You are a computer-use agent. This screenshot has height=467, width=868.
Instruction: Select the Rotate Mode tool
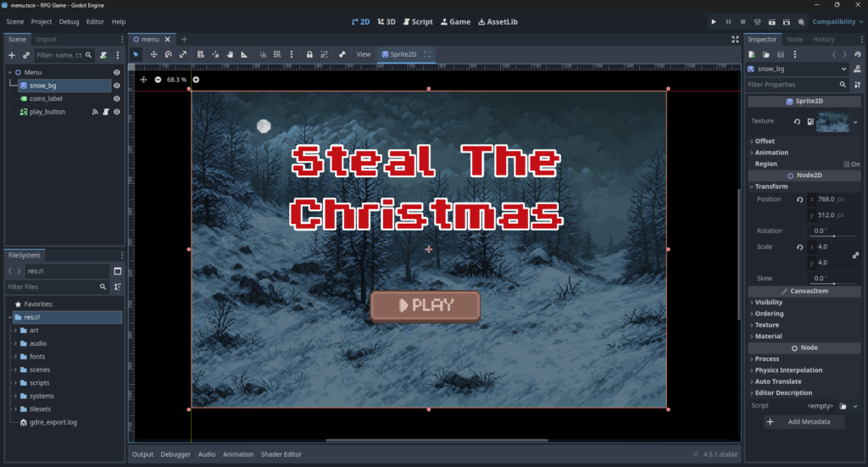click(x=169, y=54)
